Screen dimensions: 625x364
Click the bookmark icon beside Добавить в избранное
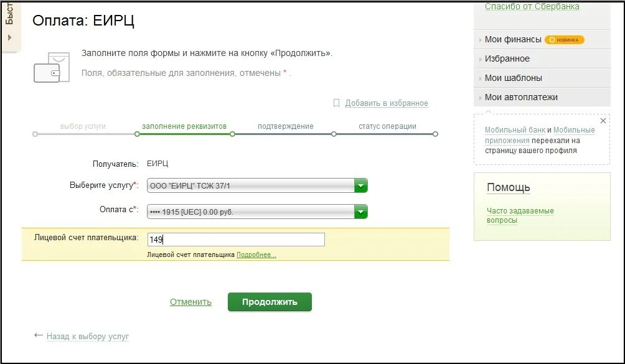336,103
